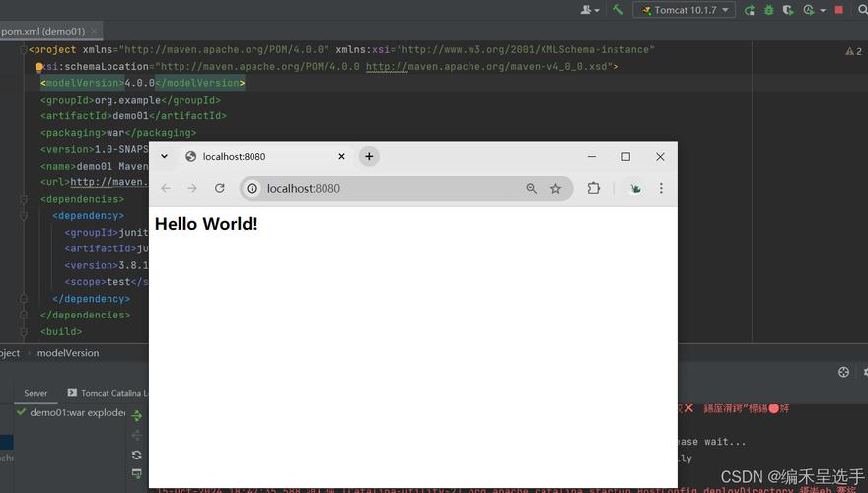Start debugging with the bug icon

769,10
